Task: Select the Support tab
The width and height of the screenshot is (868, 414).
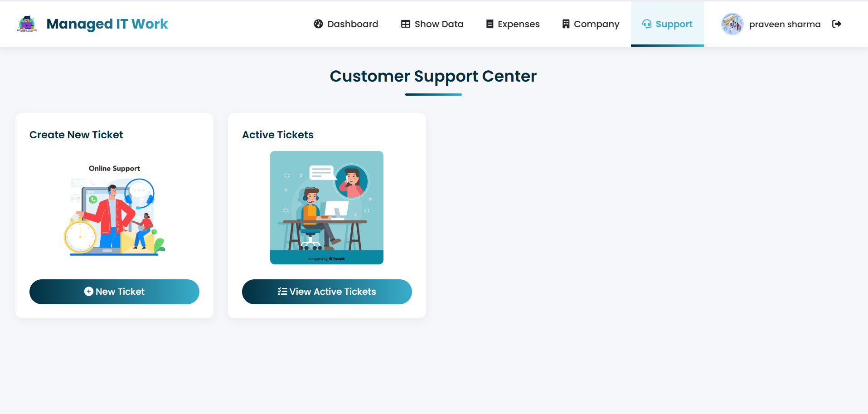Action: tap(674, 24)
